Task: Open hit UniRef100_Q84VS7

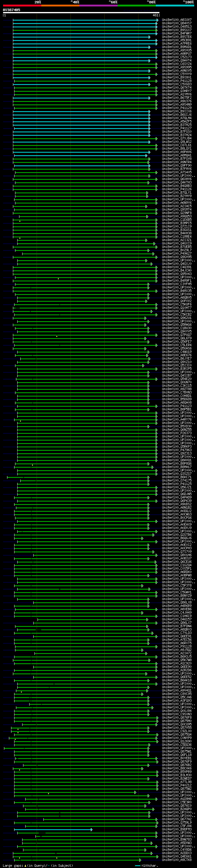Action: [177, 23]
